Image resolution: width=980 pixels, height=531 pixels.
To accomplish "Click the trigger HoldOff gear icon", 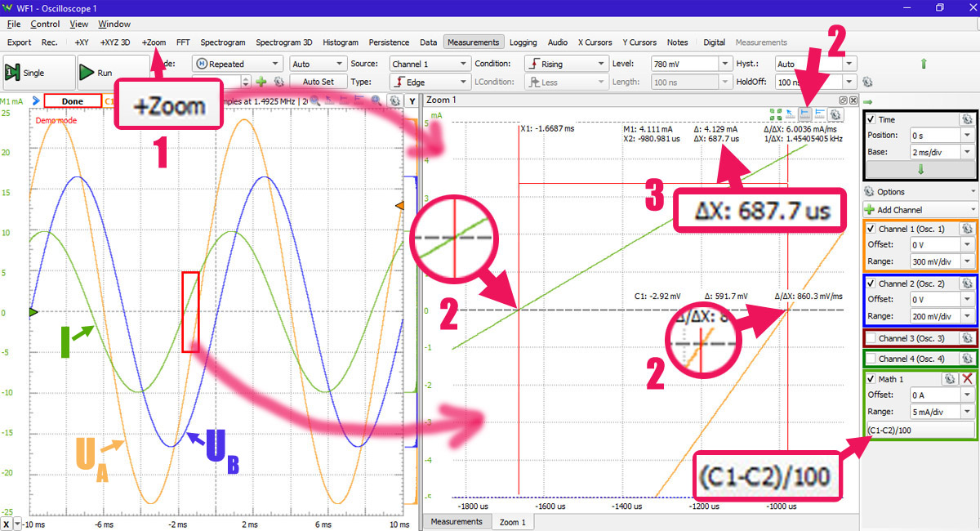I will pyautogui.click(x=867, y=82).
